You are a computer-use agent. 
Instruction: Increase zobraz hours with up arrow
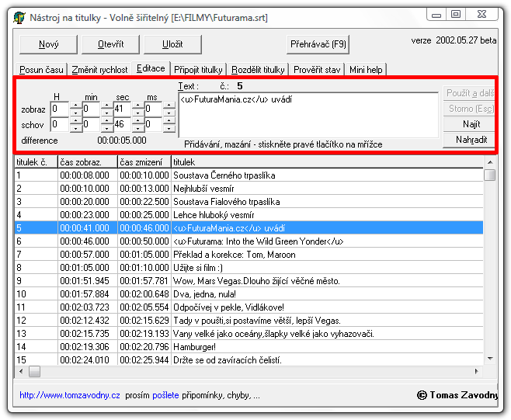pyautogui.click(x=75, y=106)
